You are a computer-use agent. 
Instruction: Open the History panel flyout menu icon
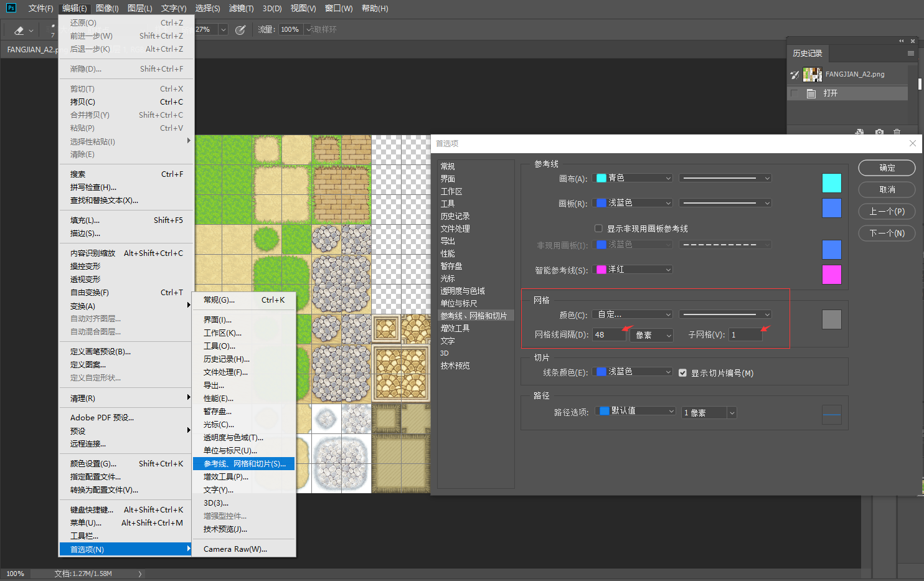tap(911, 54)
